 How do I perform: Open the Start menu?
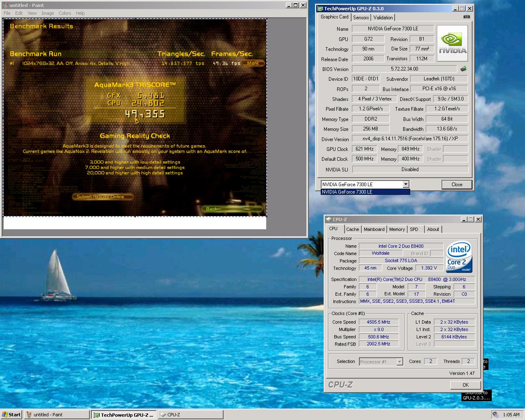tap(11, 415)
